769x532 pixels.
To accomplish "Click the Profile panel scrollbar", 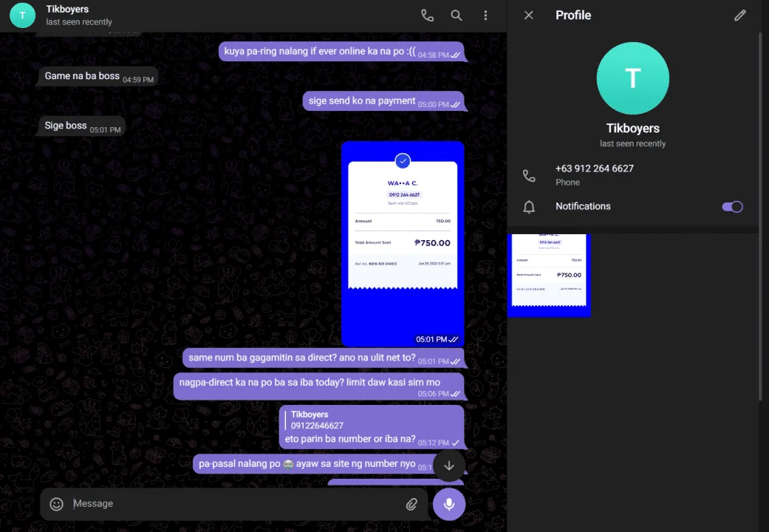I will [761, 216].
